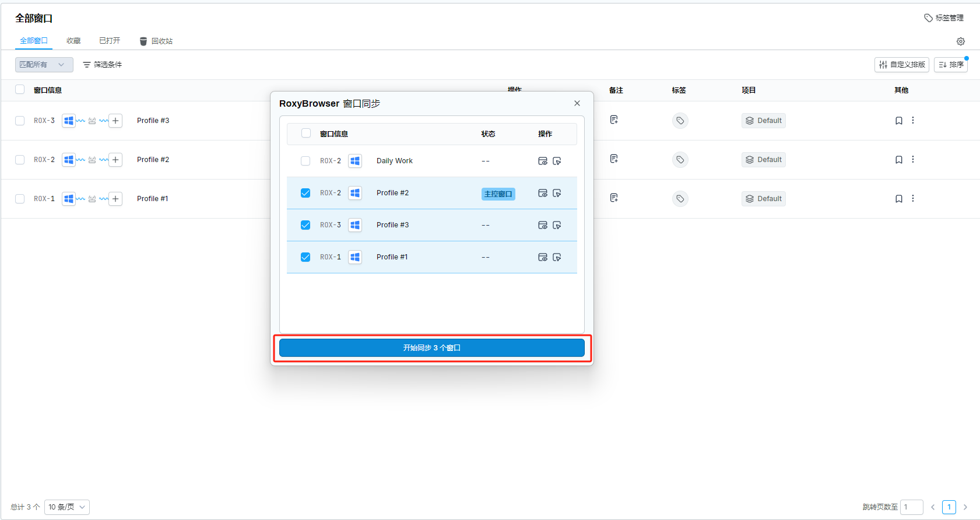Click the plus button in ROX-3 main row
980x520 pixels.
pos(115,121)
